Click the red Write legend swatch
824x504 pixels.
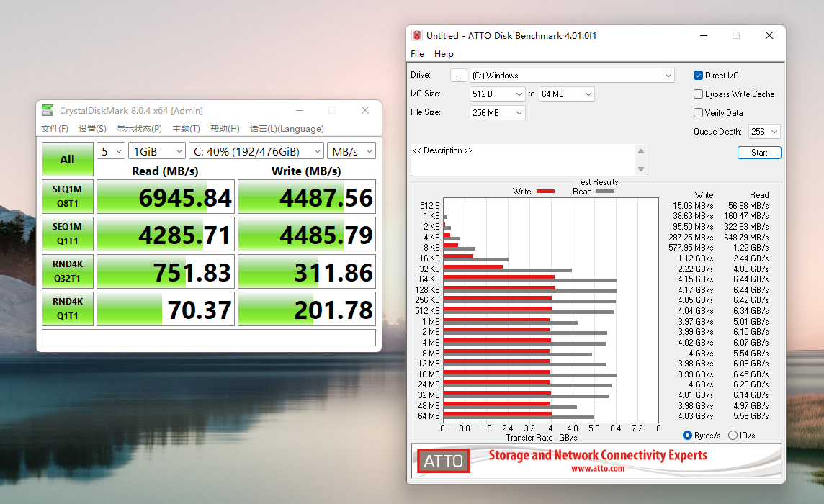pos(545,192)
